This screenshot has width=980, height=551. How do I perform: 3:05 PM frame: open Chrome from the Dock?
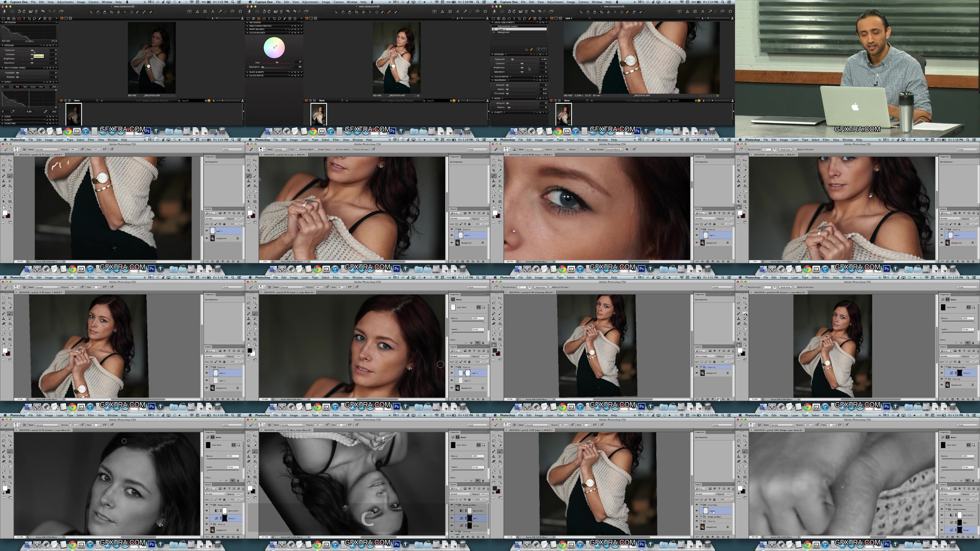[68, 131]
